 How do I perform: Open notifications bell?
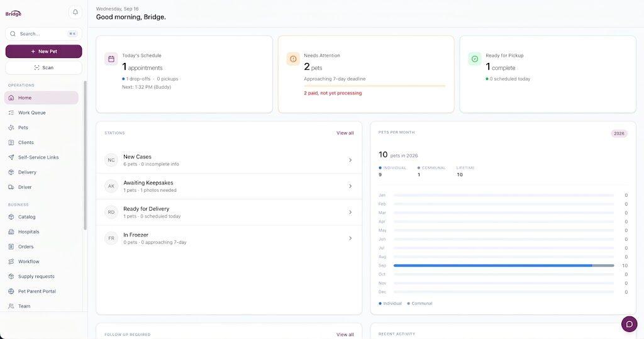75,13
